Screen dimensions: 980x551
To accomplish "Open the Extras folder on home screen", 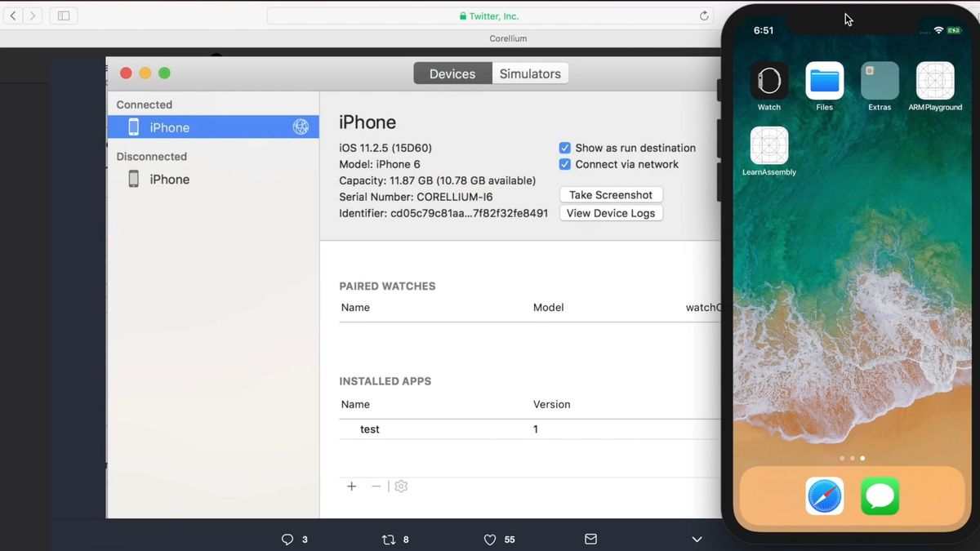I will coord(880,81).
